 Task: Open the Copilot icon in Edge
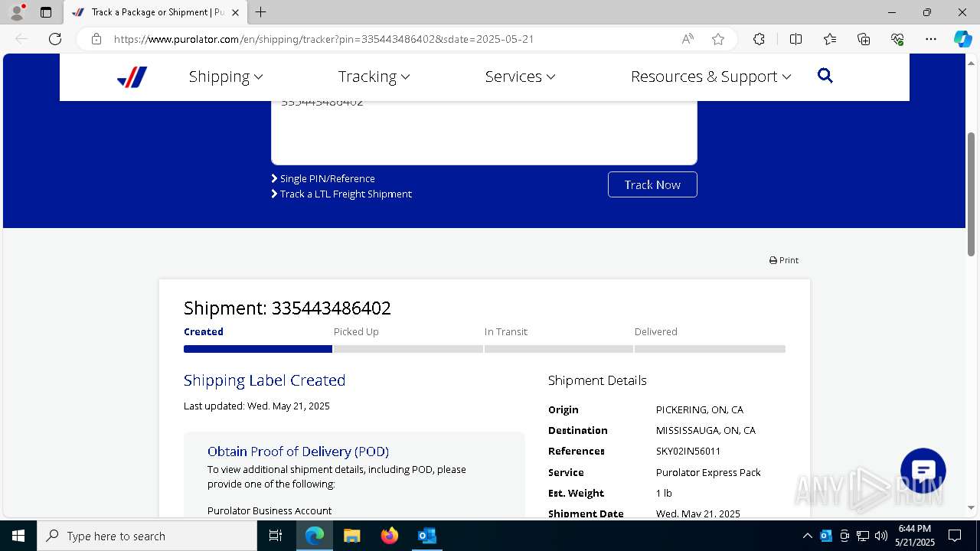tap(962, 39)
